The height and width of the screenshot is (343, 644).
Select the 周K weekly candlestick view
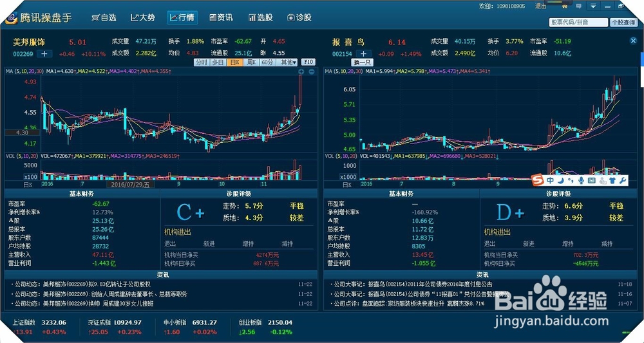pyautogui.click(x=251, y=62)
